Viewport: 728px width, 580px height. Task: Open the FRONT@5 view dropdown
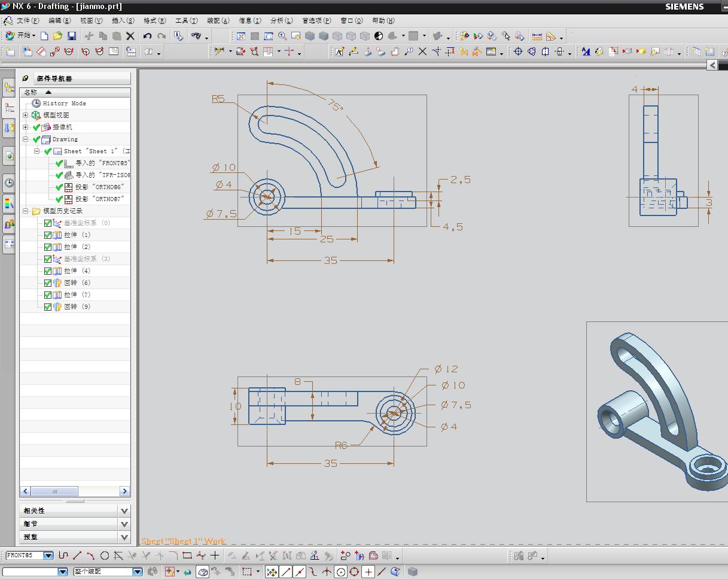(48, 555)
